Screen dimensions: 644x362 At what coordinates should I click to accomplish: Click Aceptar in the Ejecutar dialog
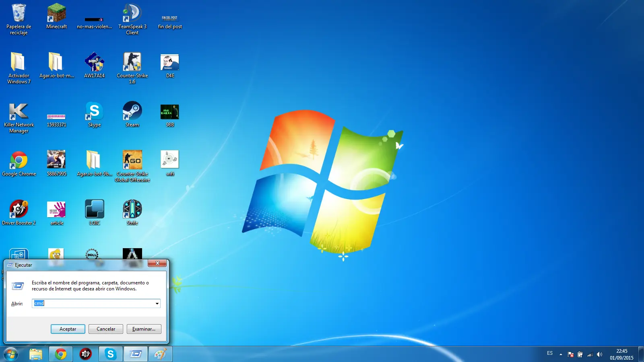68,329
